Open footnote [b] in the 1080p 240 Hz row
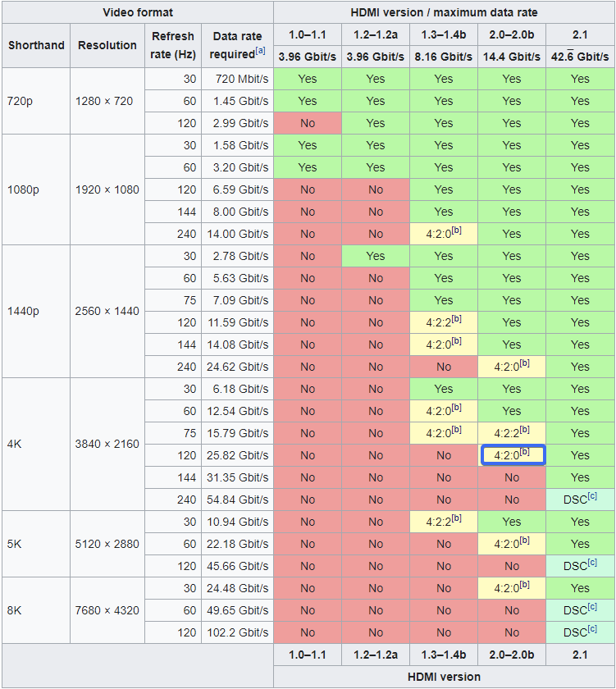Screen dimensions: 616x689 [x=457, y=230]
